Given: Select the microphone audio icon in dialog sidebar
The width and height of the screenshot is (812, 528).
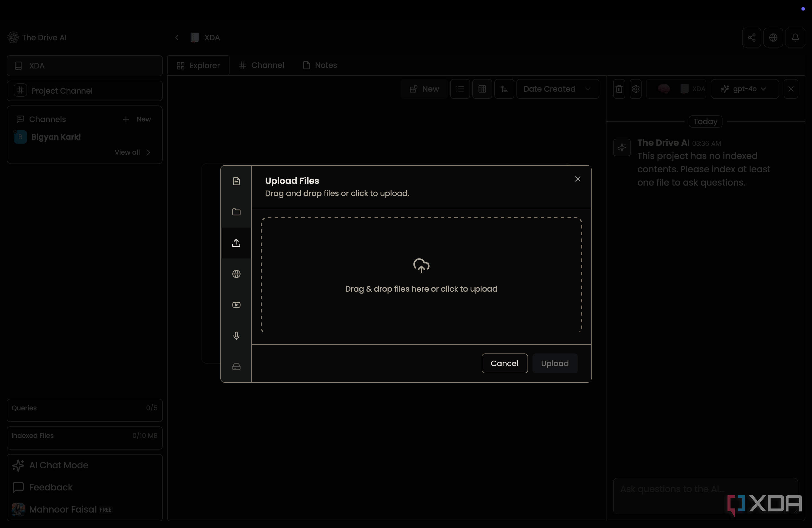Looking at the screenshot, I should (236, 336).
